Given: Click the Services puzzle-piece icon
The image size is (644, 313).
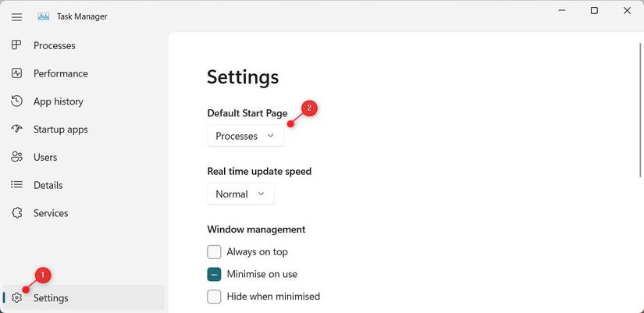Looking at the screenshot, I should [x=16, y=213].
